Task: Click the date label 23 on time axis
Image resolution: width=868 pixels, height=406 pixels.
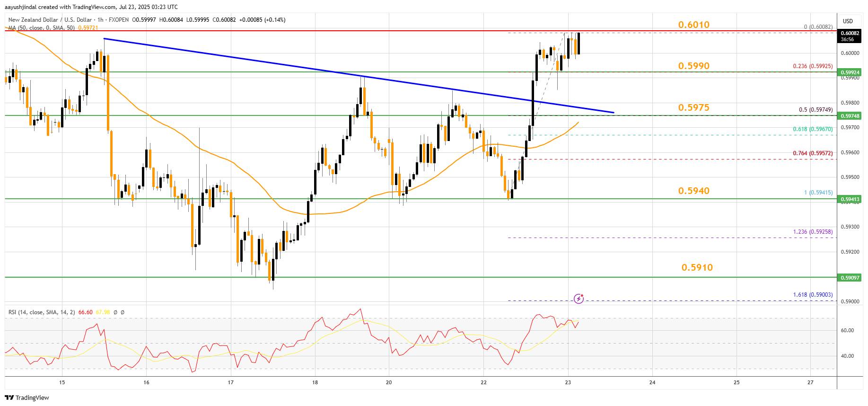Action: [568, 382]
